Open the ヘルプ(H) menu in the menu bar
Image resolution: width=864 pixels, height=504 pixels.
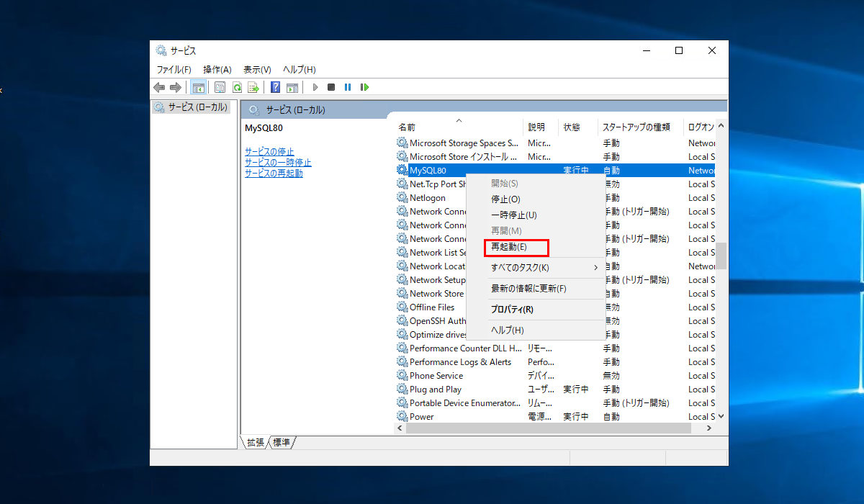(300, 70)
